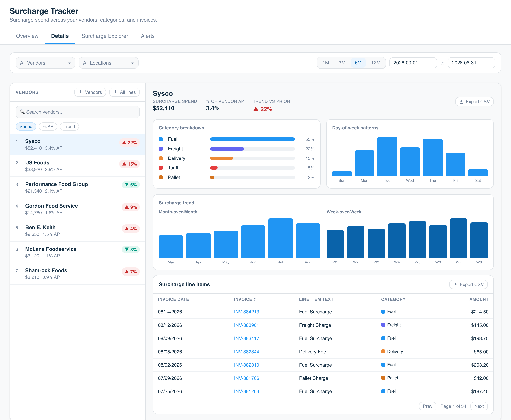Click Sysco's red up-trend 22% badge
The image size is (511, 420).
129,143
